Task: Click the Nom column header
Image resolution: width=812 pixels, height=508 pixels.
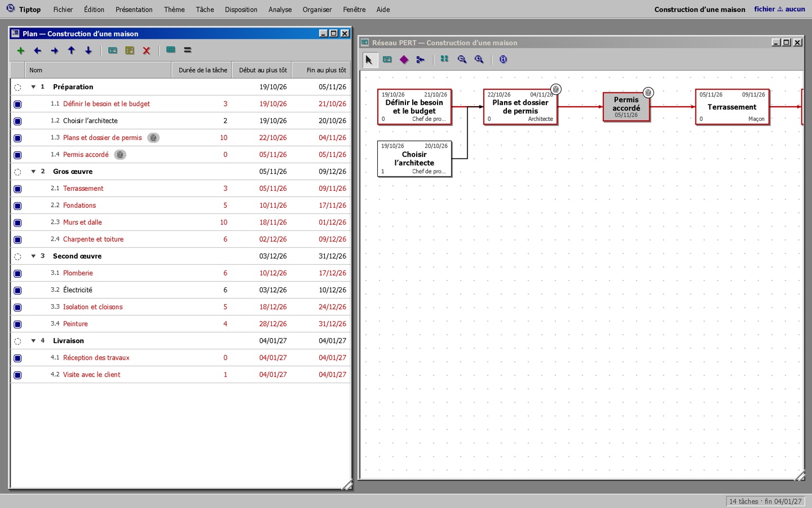Action: [x=98, y=70]
